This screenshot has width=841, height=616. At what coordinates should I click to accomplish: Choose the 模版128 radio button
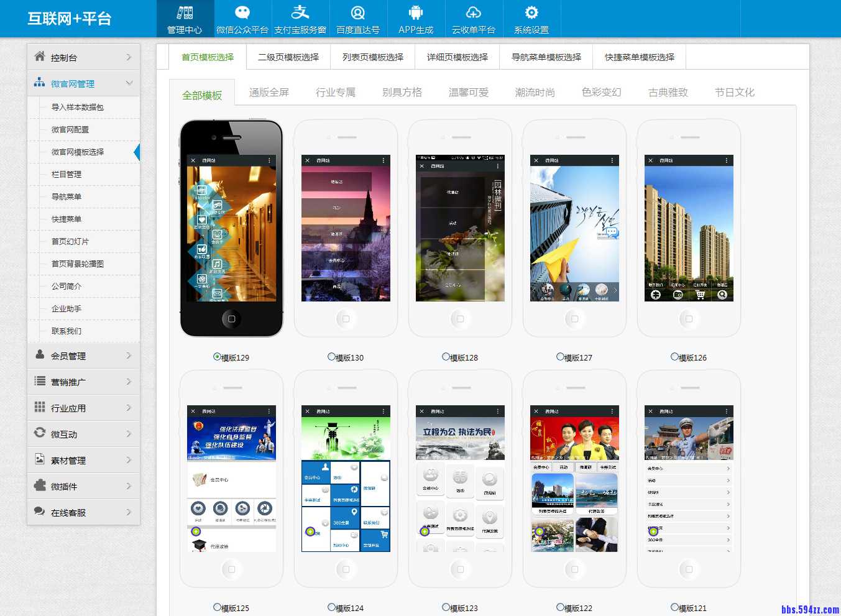(x=446, y=357)
